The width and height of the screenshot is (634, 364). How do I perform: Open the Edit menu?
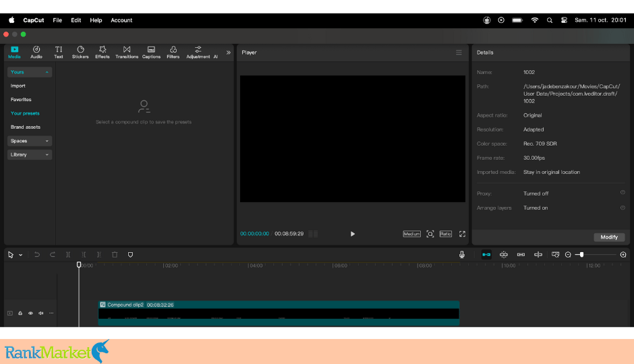(76, 20)
